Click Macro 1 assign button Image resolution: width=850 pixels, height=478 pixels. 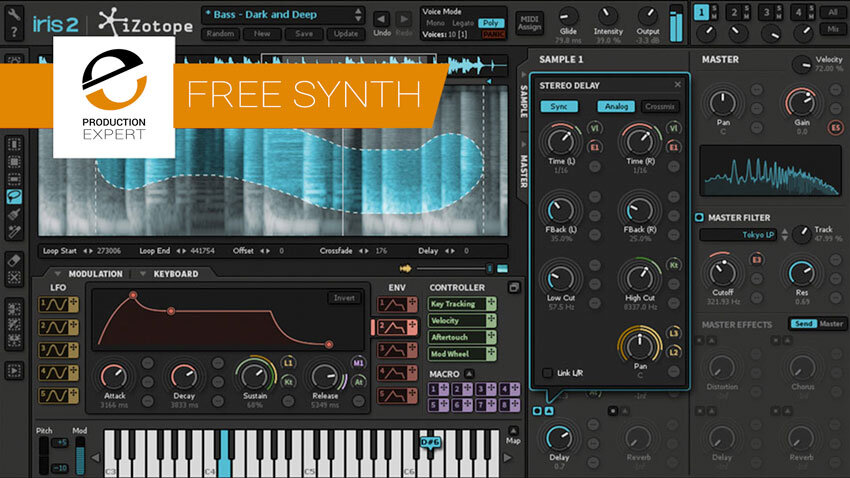pyautogui.click(x=439, y=389)
